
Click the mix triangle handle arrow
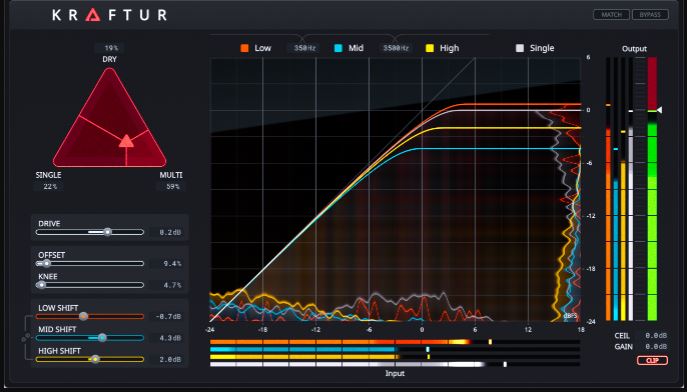tap(126, 141)
